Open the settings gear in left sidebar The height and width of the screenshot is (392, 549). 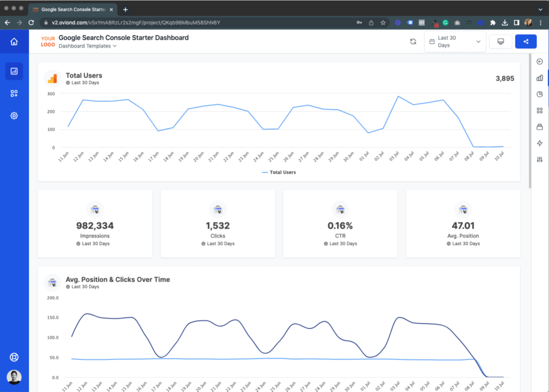pyautogui.click(x=14, y=116)
